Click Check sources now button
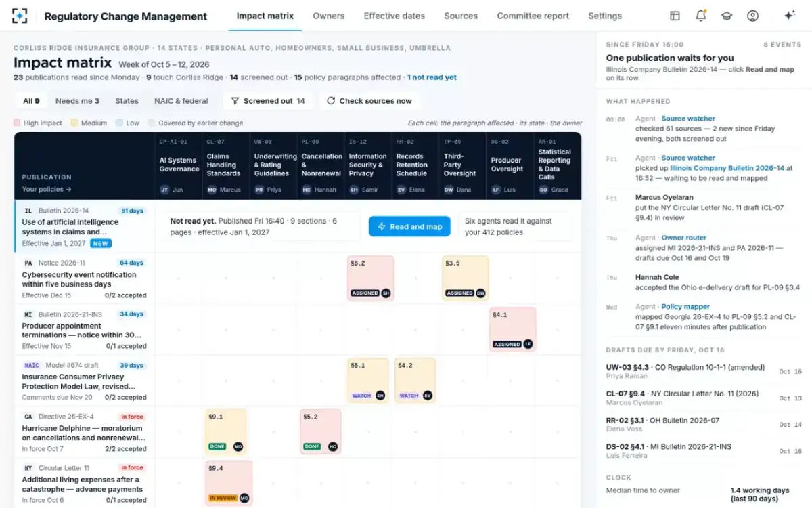 [x=369, y=101]
